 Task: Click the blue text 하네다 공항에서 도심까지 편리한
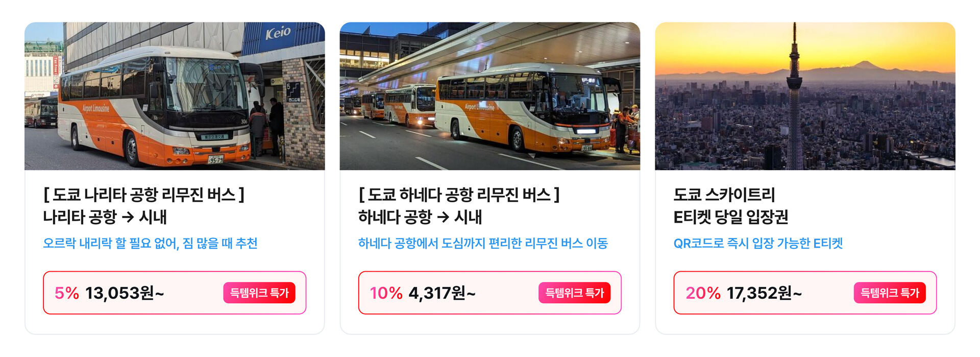click(x=440, y=243)
